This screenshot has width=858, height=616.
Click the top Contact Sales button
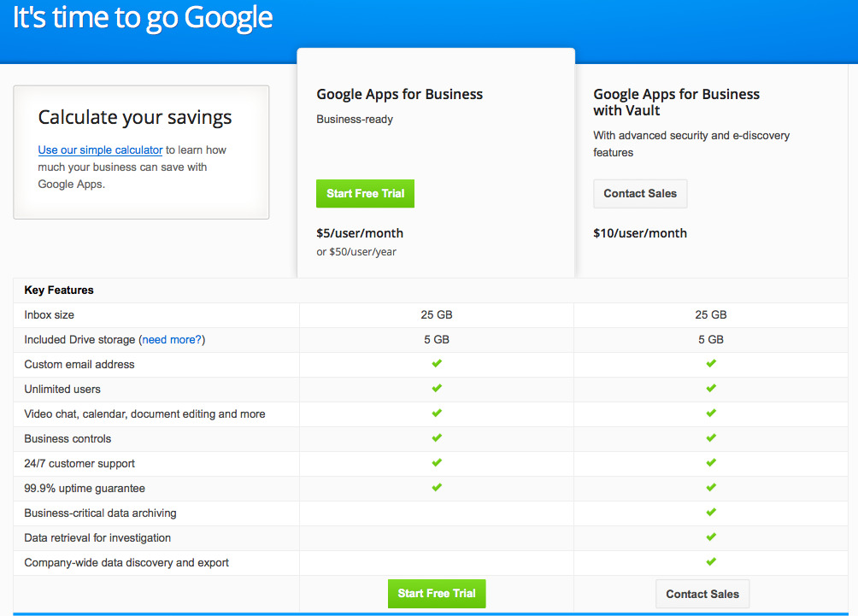click(640, 194)
